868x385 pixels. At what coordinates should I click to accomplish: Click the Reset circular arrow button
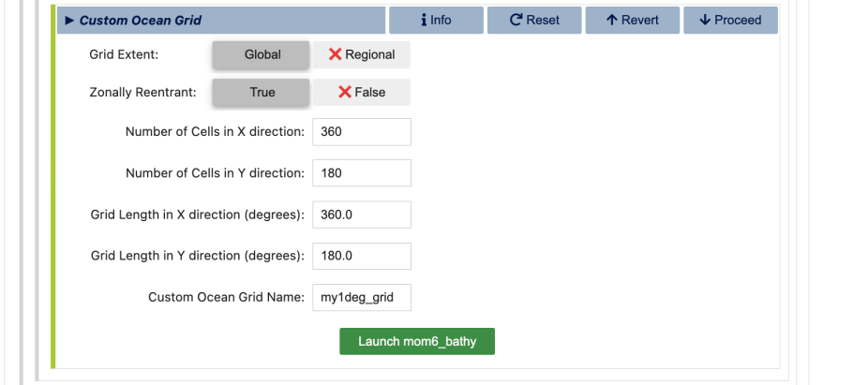pos(534,20)
